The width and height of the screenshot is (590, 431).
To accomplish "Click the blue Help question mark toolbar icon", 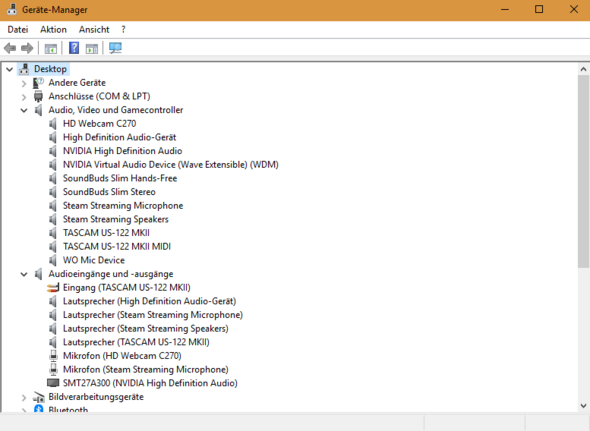I will click(x=74, y=48).
